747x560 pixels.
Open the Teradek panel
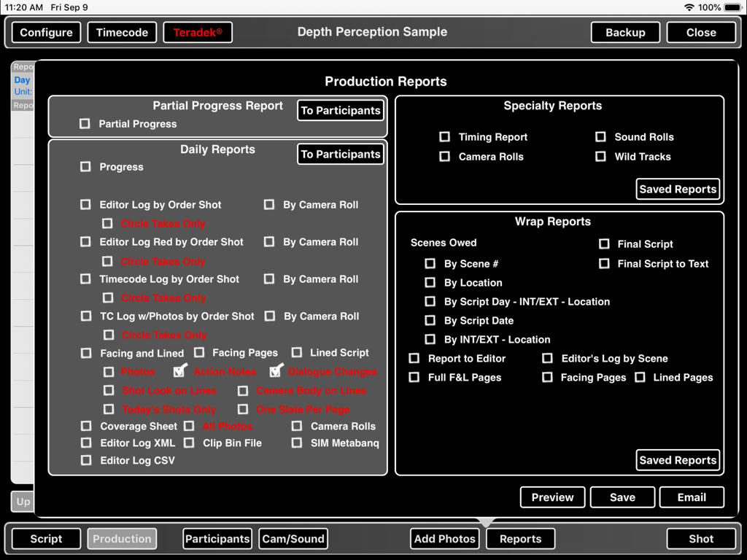pos(198,32)
